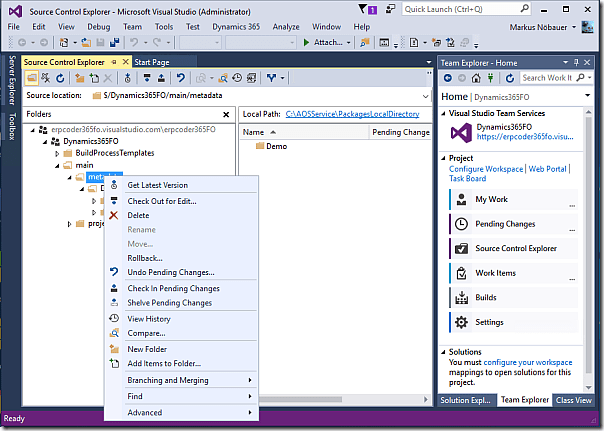Open the Toolbox side tab

click(12, 126)
